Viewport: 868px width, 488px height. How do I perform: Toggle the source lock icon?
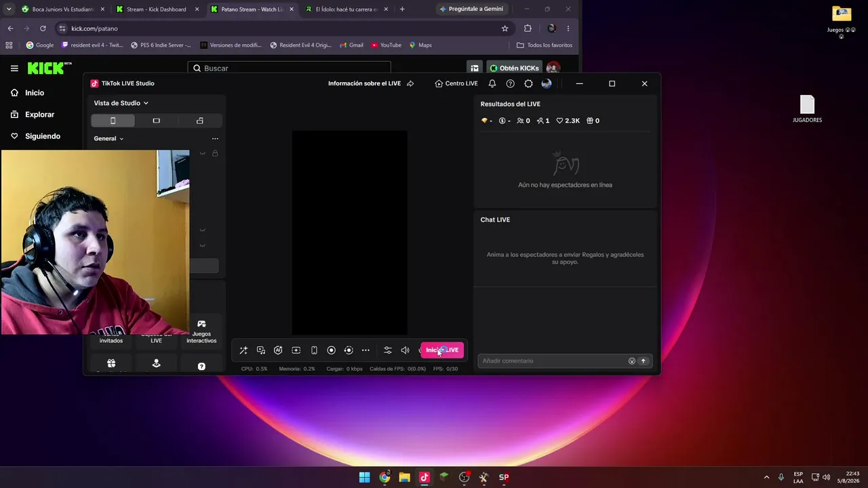coord(215,153)
